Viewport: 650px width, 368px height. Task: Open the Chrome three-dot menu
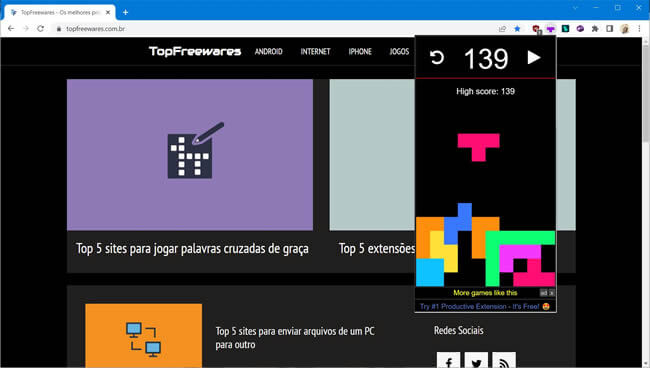[x=639, y=29]
